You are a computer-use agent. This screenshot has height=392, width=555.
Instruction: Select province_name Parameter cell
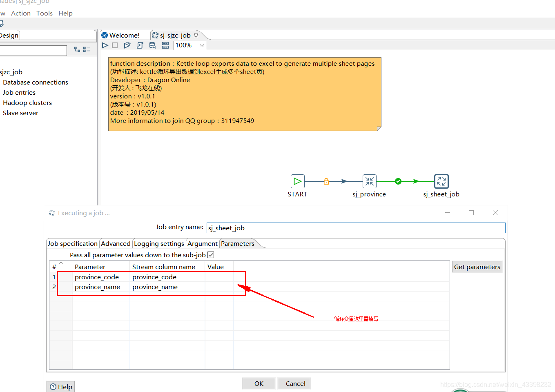point(101,287)
